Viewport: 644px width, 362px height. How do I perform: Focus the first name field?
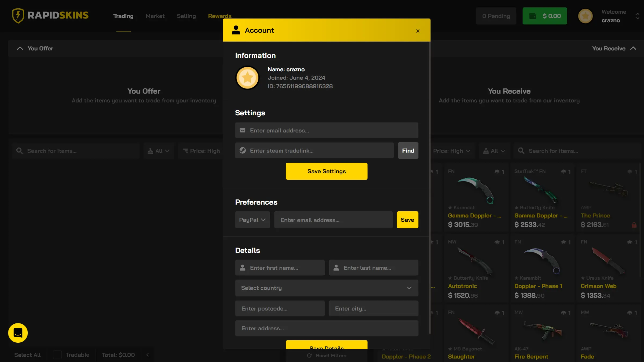tap(280, 268)
